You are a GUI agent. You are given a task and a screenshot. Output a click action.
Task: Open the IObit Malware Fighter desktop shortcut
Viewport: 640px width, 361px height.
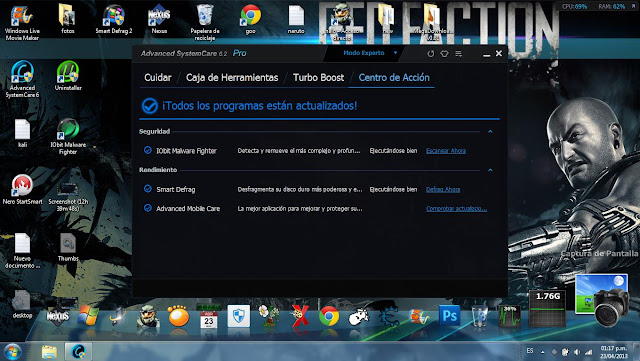(x=68, y=136)
